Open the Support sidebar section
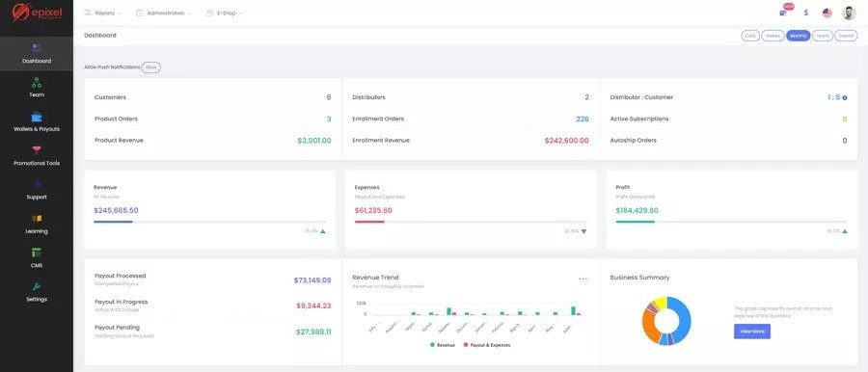The image size is (868, 372). click(x=37, y=190)
